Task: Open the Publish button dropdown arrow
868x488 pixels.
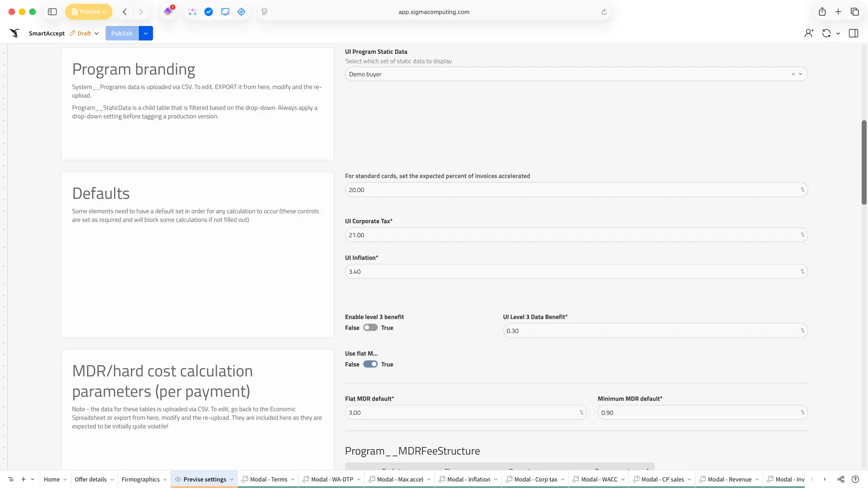Action: [x=146, y=33]
